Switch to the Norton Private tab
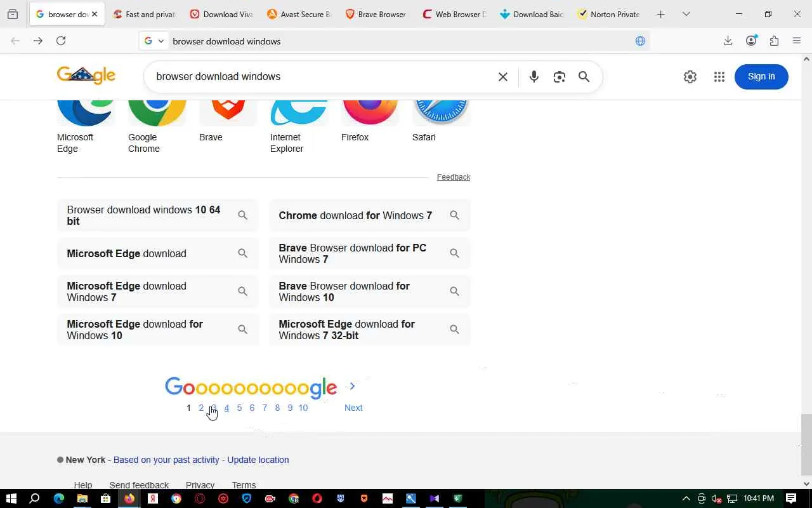The image size is (812, 508). point(609,14)
